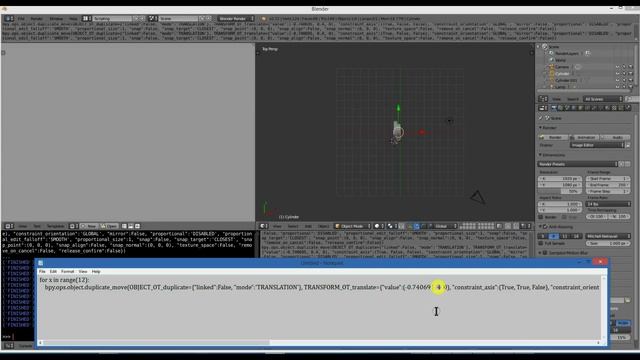640x360 pixels.
Task: Click the info editor type icon
Action: [x=9, y=19]
